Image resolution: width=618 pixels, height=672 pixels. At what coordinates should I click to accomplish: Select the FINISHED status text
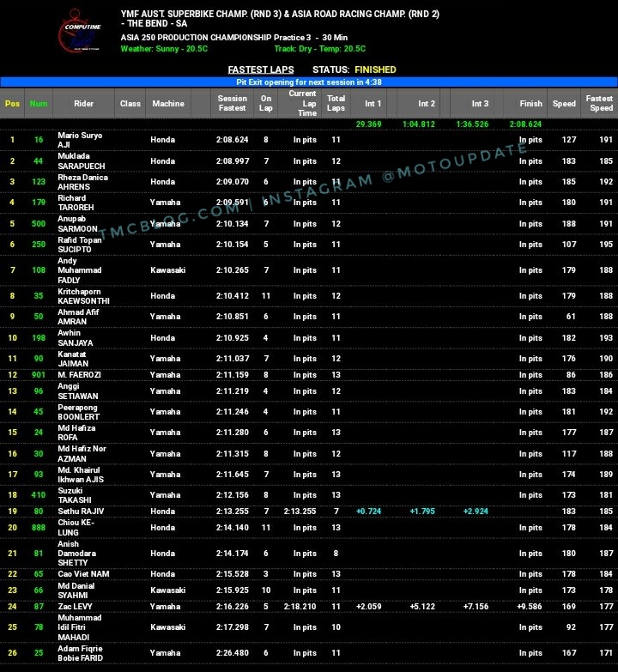click(x=375, y=70)
